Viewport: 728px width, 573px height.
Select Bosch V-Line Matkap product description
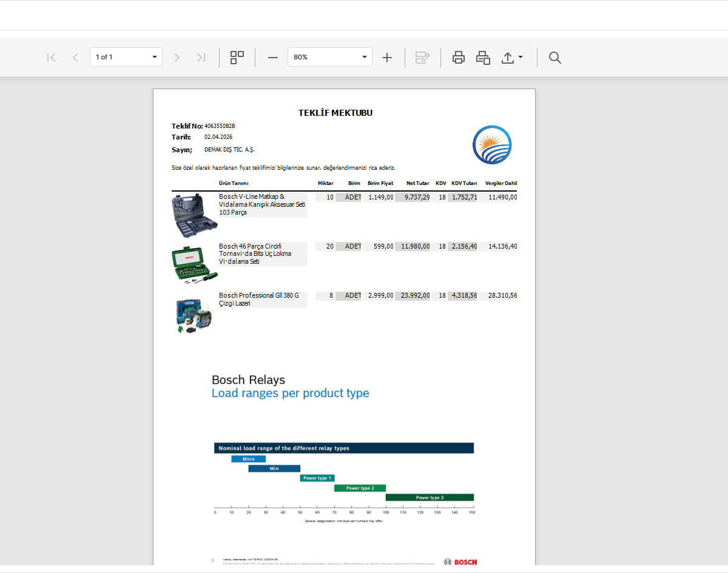[263, 204]
